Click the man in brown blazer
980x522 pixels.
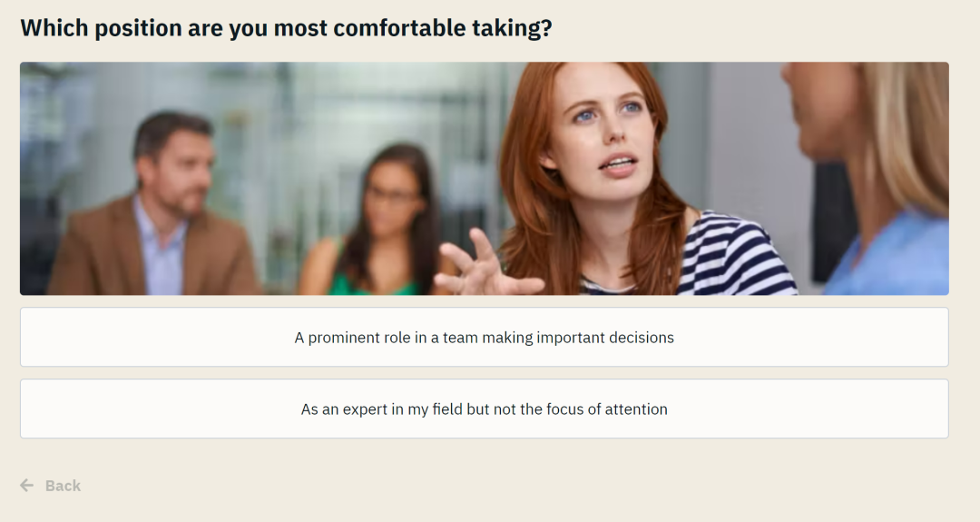coord(156,206)
